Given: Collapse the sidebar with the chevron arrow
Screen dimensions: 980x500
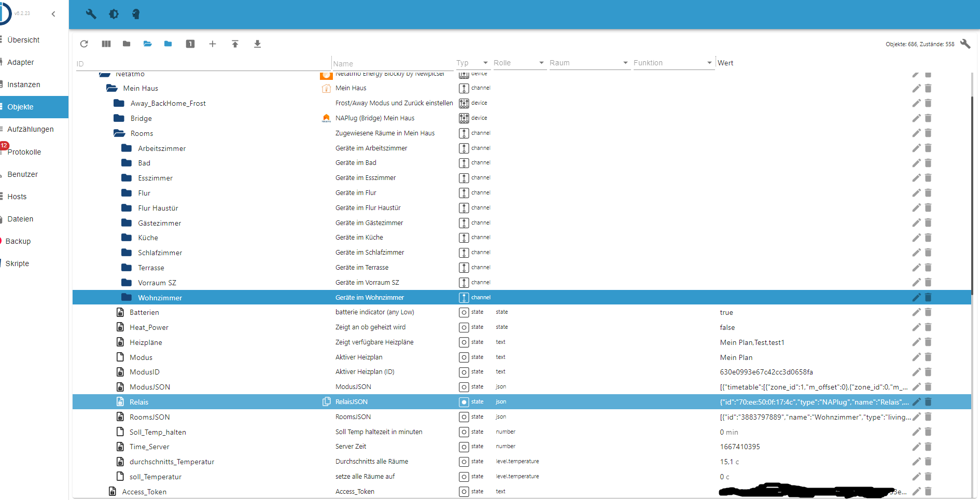Looking at the screenshot, I should click(53, 14).
